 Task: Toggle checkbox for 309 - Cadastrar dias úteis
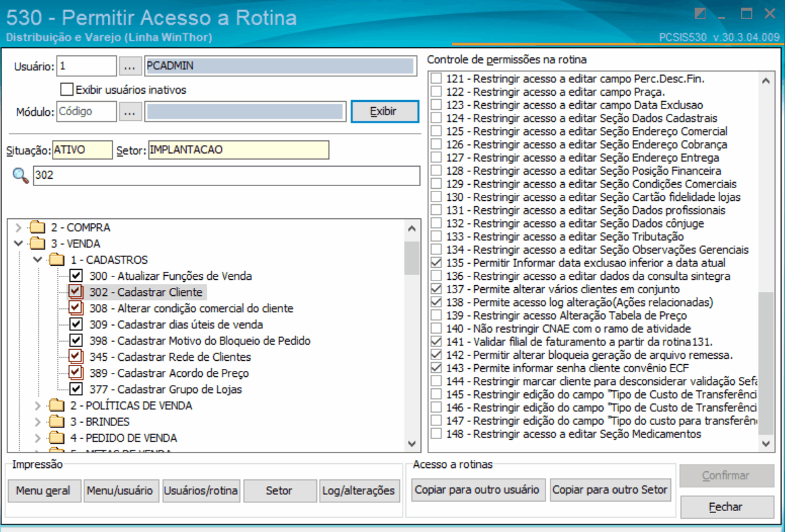76,324
